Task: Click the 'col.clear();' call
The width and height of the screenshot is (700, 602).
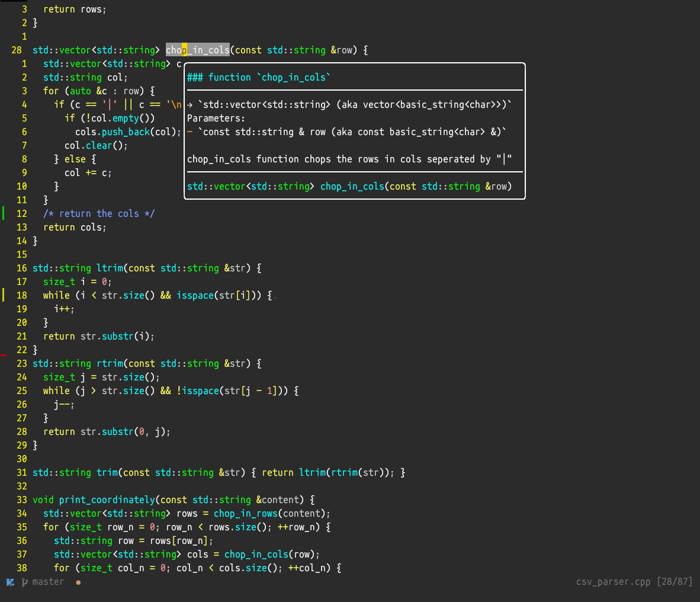Action: [x=96, y=146]
